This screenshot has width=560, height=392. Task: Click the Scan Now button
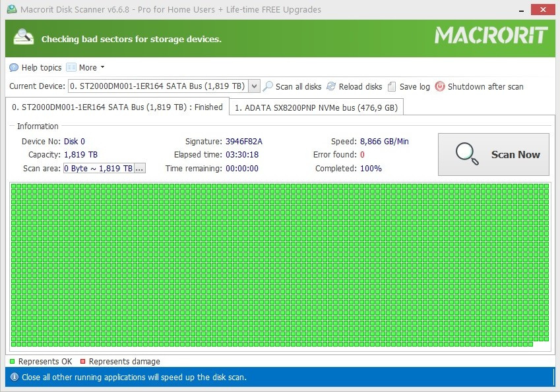point(493,154)
